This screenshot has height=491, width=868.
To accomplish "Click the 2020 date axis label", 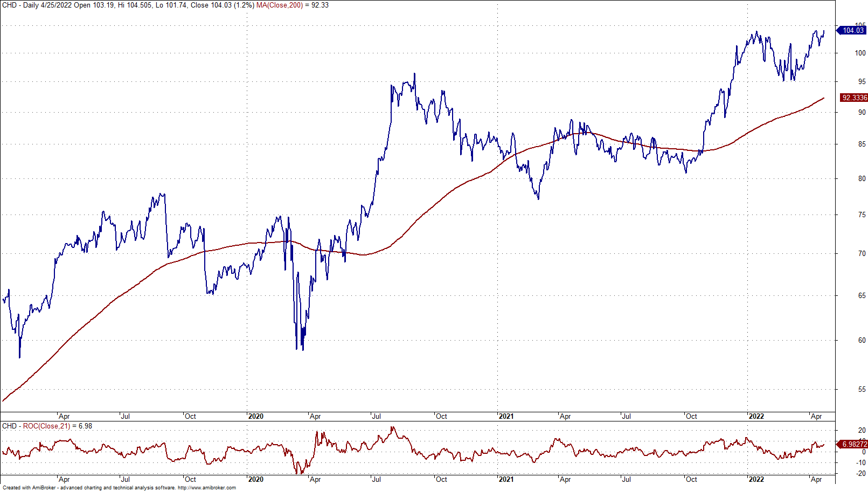I will click(256, 416).
